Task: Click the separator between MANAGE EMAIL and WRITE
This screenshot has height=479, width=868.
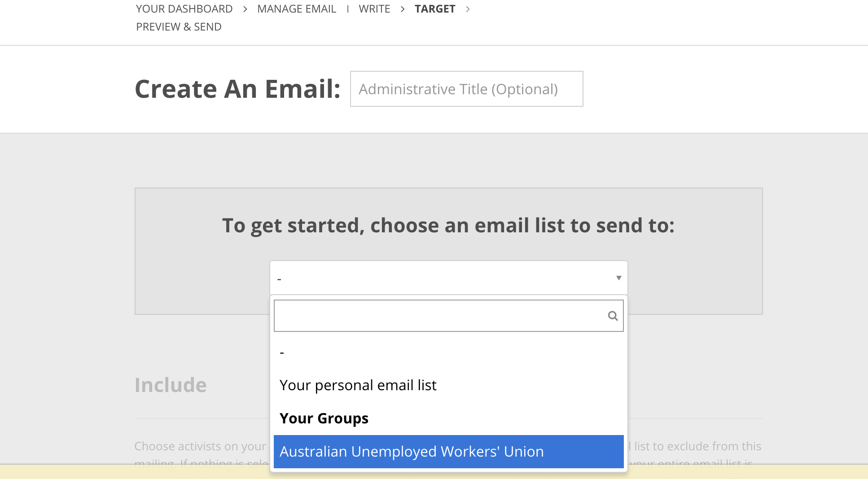Action: (348, 9)
